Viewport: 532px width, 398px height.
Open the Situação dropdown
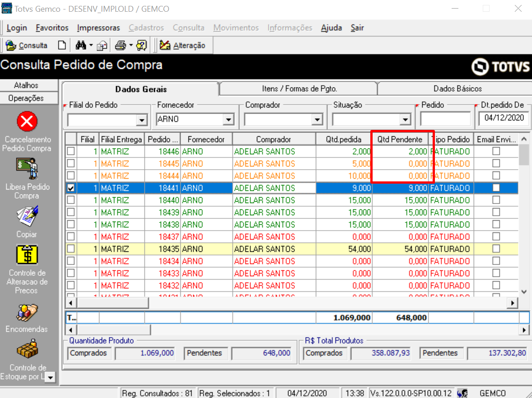pos(405,120)
